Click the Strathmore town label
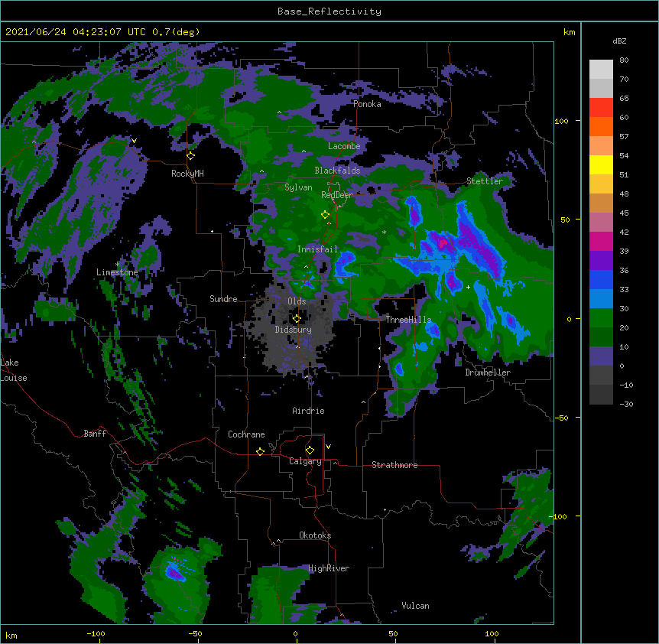 [394, 465]
